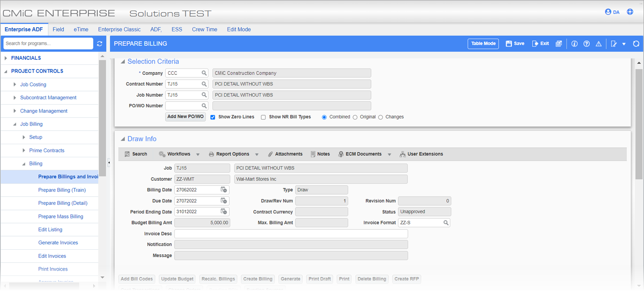Open Due Date calendar picker
644x291 pixels.
coord(224,201)
